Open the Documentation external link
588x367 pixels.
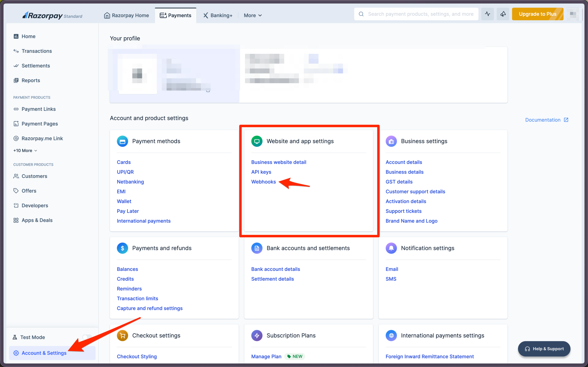pyautogui.click(x=546, y=120)
